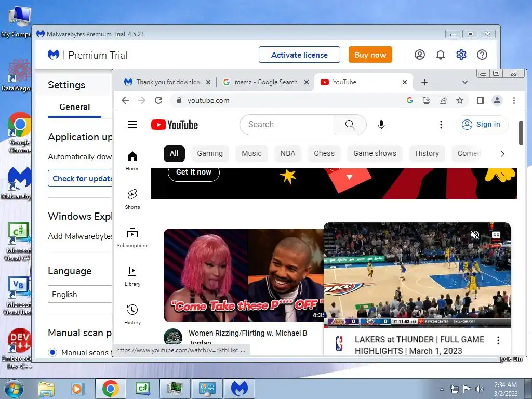Viewport: 532px width, 399px height.
Task: Select the History category chip
Action: [427, 153]
